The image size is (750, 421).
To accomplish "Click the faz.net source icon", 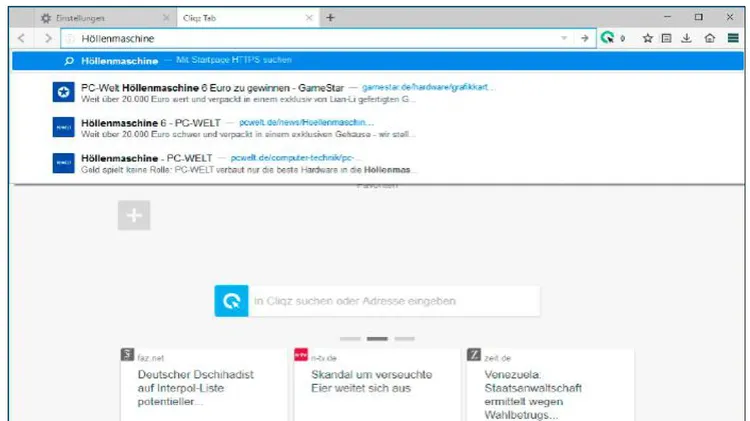I will point(127,355).
